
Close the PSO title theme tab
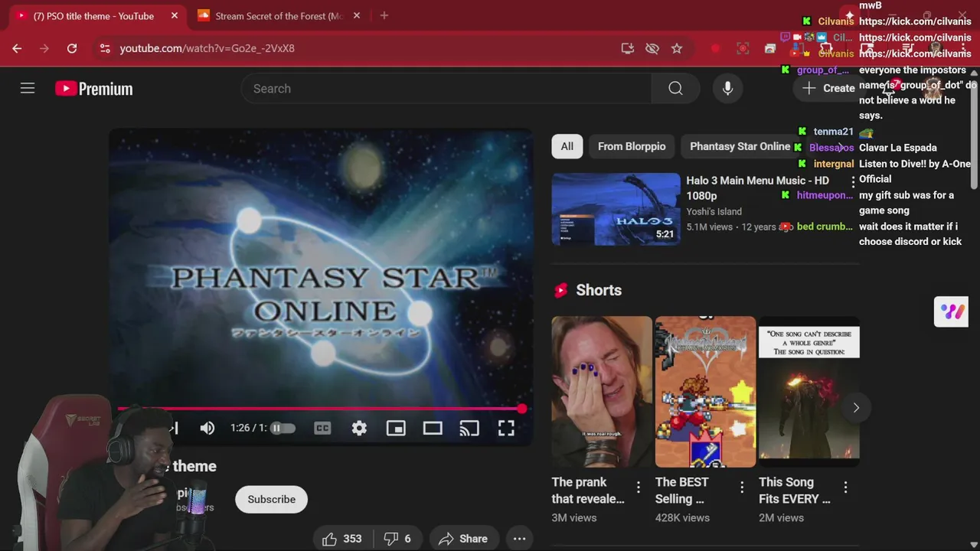point(175,16)
